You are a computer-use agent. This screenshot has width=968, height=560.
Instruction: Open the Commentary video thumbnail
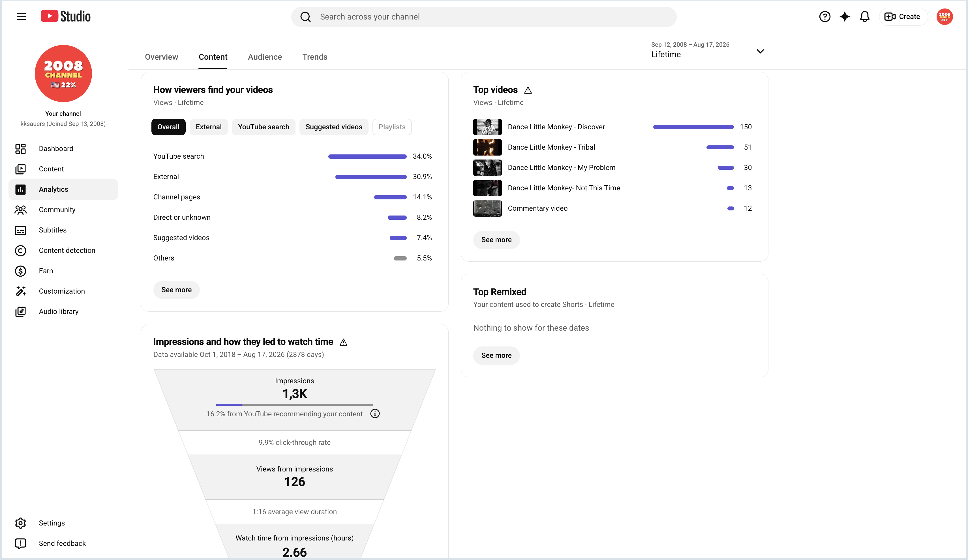coord(487,208)
